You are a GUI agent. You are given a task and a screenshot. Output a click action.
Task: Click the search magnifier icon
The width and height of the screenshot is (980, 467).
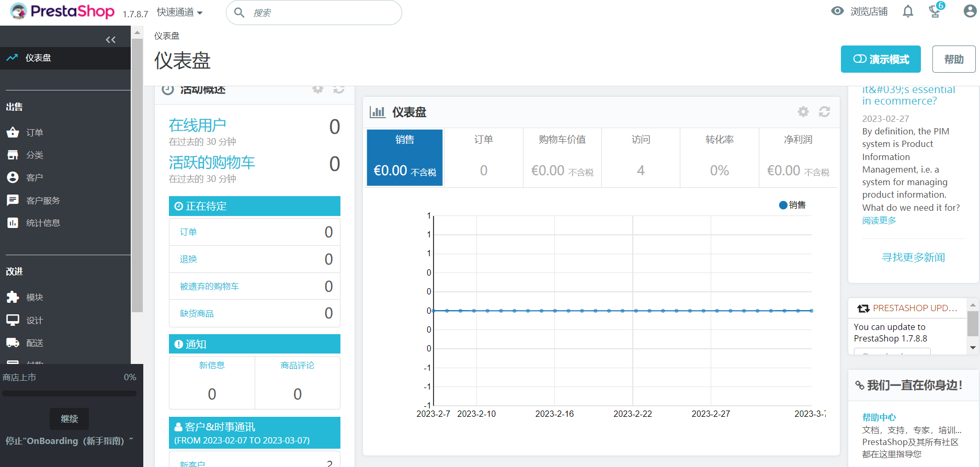pos(239,13)
